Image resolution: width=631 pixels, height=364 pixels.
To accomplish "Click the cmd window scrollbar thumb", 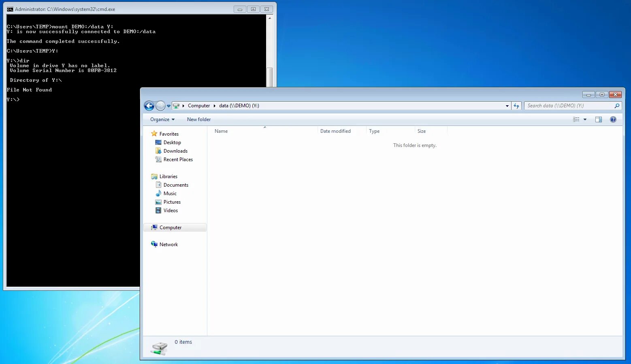I will pos(270,77).
